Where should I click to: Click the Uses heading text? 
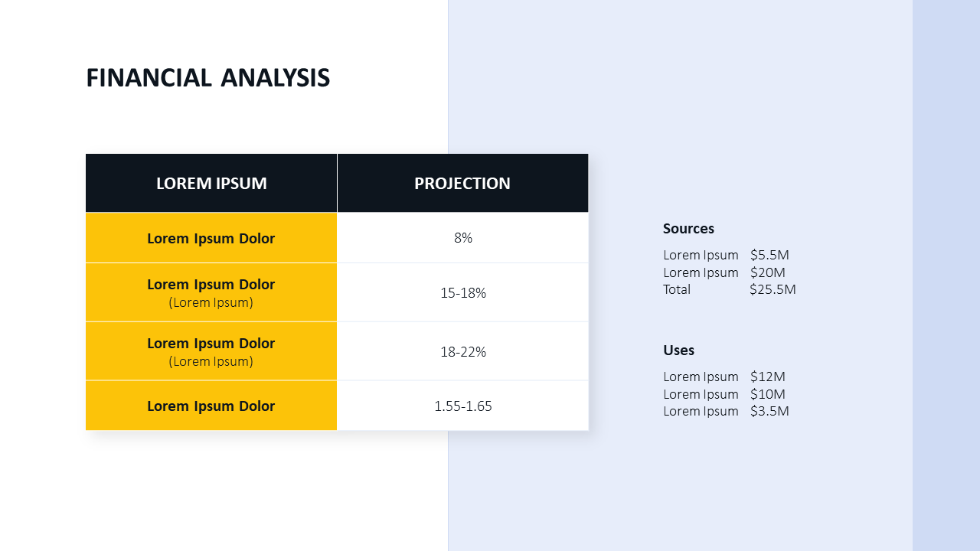pos(678,350)
